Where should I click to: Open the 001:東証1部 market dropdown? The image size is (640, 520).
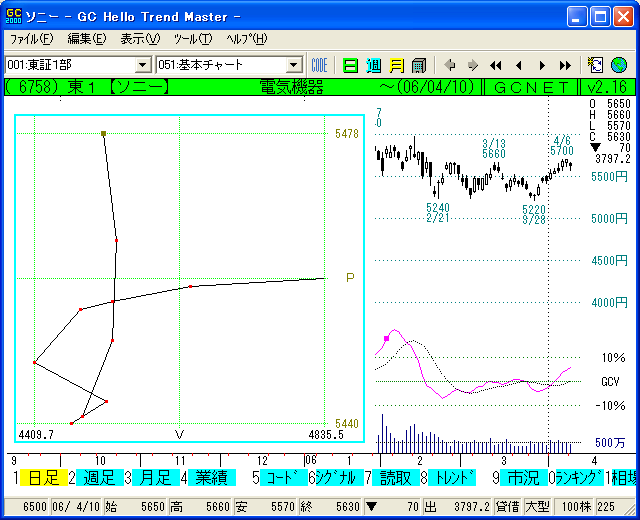[143, 65]
